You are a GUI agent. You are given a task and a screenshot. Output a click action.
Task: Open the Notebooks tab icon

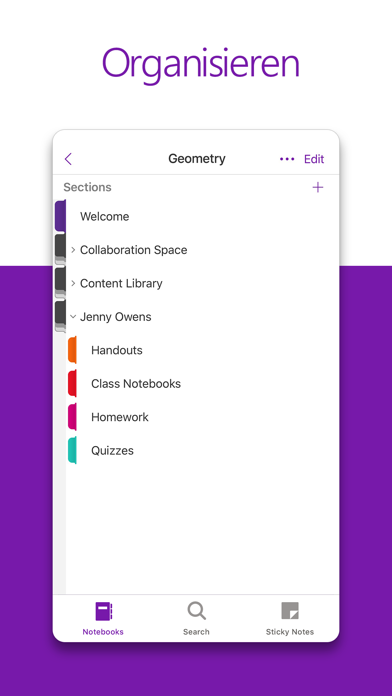104,611
